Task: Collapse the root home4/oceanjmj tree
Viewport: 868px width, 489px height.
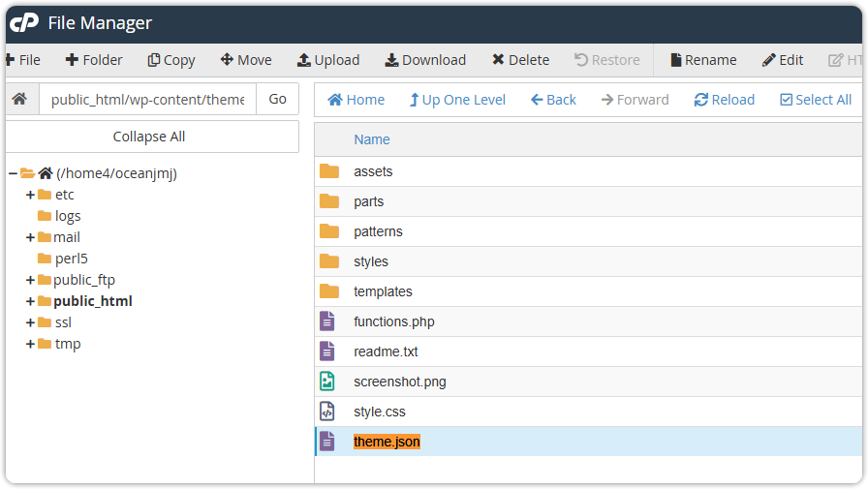Action: click(x=13, y=173)
